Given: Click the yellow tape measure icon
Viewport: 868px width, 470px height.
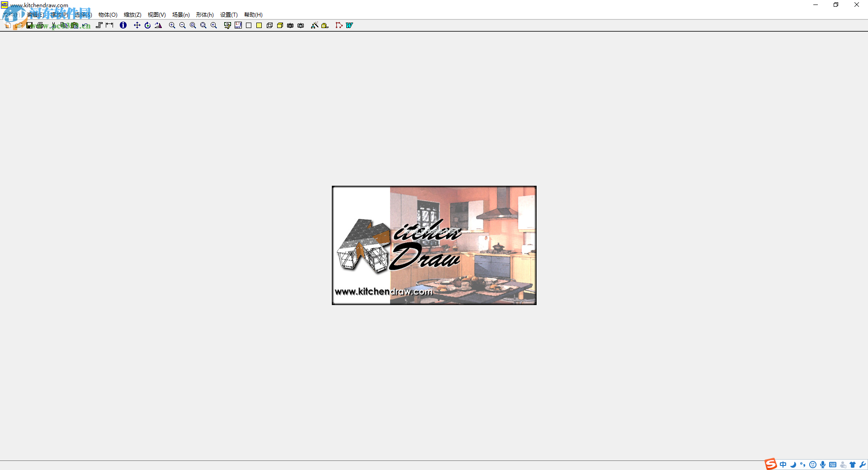Looking at the screenshot, I should tap(325, 25).
